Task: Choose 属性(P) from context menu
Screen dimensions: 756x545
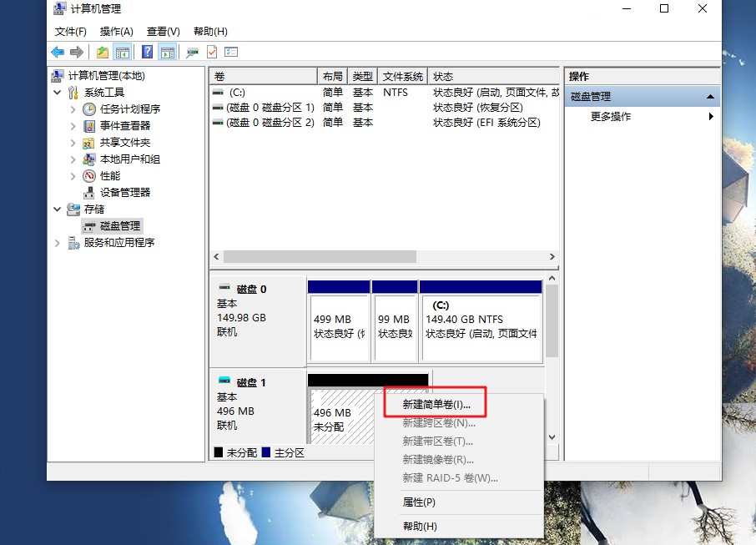Action: (419, 502)
